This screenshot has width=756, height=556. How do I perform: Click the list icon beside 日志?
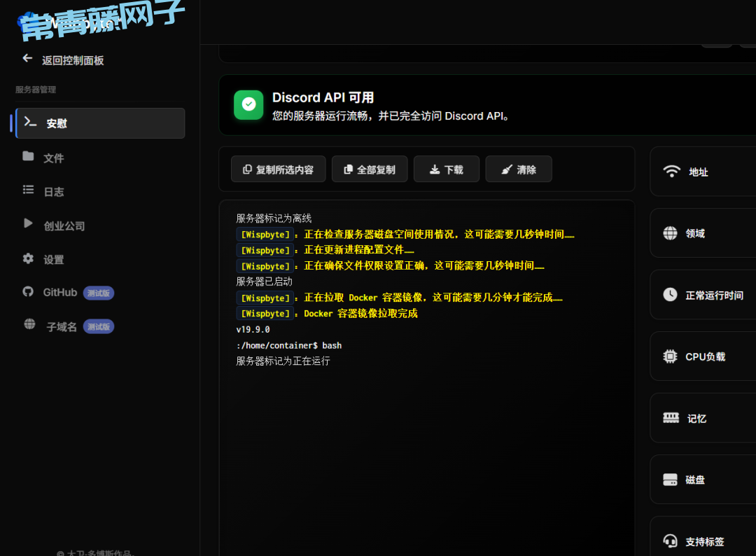pos(28,190)
